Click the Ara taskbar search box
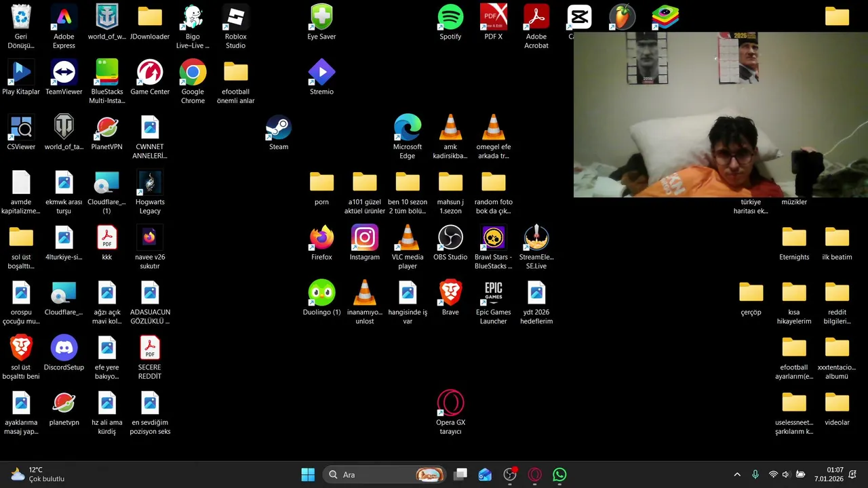868x488 pixels. click(x=384, y=474)
